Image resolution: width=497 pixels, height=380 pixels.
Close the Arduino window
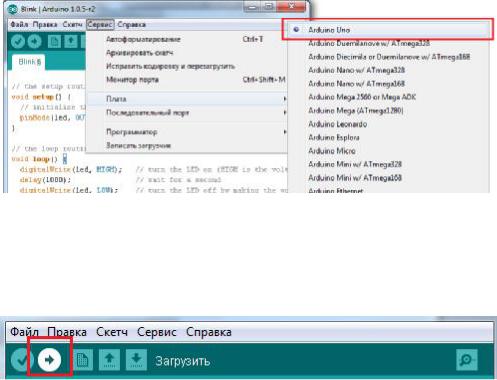292,7
